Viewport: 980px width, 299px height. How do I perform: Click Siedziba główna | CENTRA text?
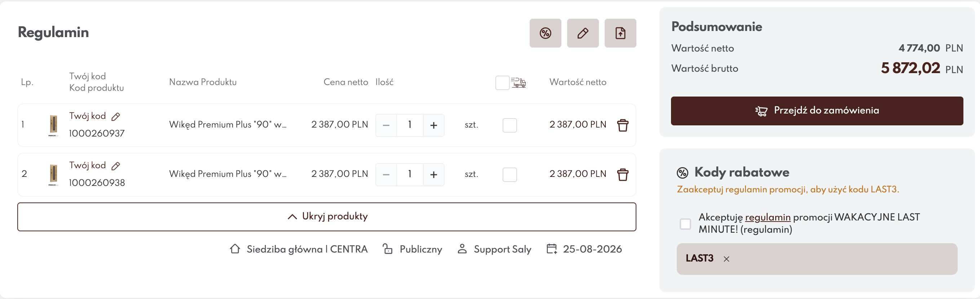pyautogui.click(x=307, y=249)
